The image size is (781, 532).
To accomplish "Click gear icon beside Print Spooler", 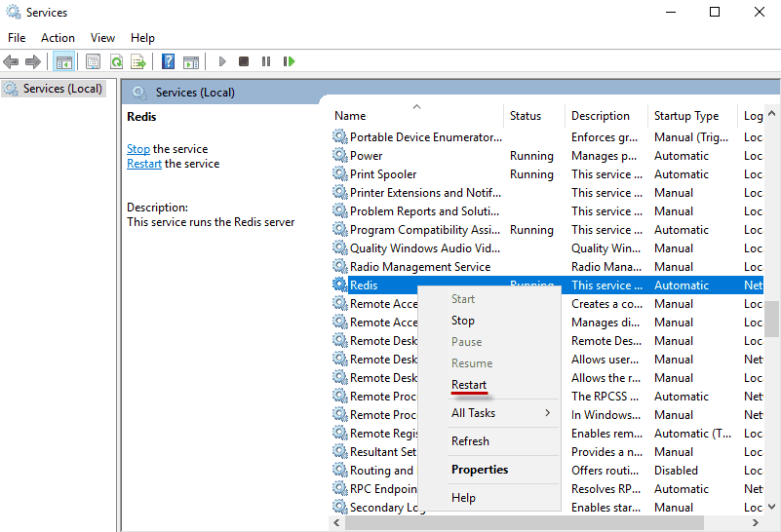I will click(339, 173).
